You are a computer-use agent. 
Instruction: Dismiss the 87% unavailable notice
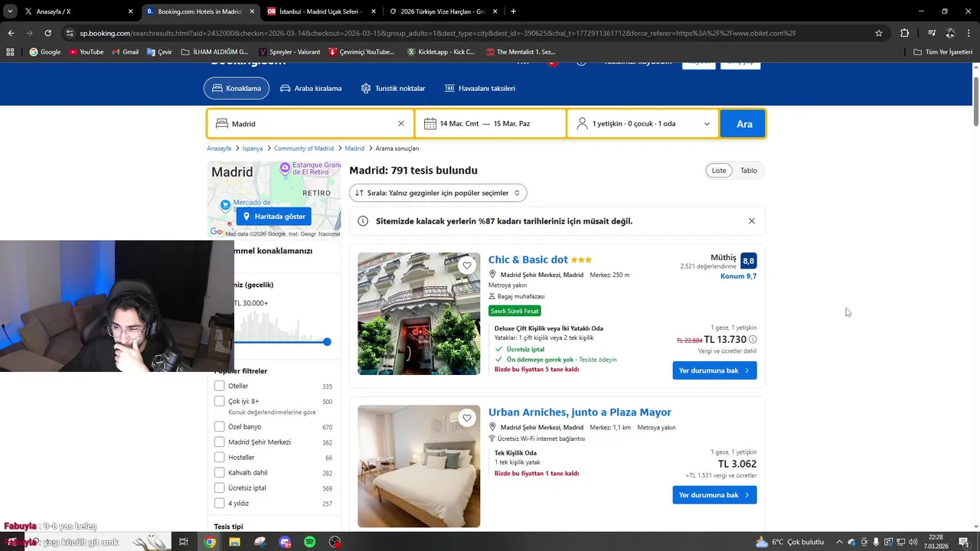pyautogui.click(x=752, y=221)
